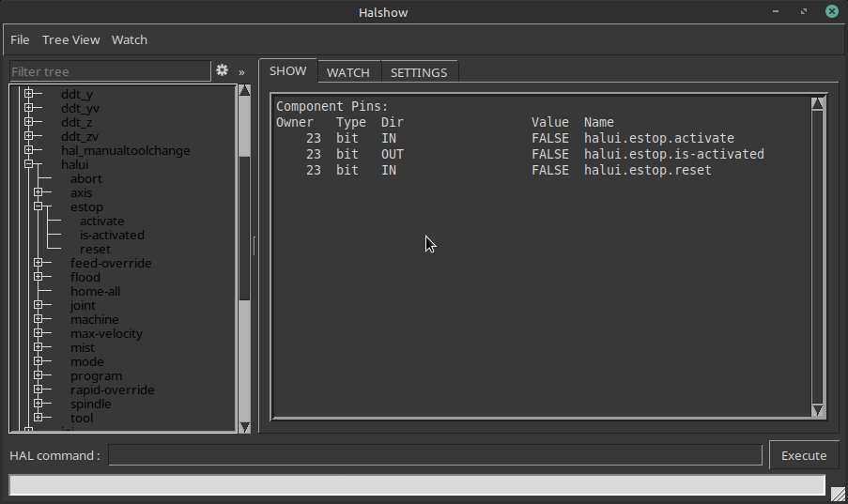This screenshot has width=848, height=504.
Task: Click the Component Pins pane scroll-down arrow
Action: coord(817,410)
